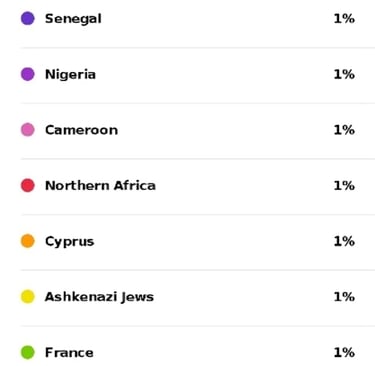This screenshot has width=375, height=366.
Task: Click the green France color dot
Action: click(x=28, y=352)
